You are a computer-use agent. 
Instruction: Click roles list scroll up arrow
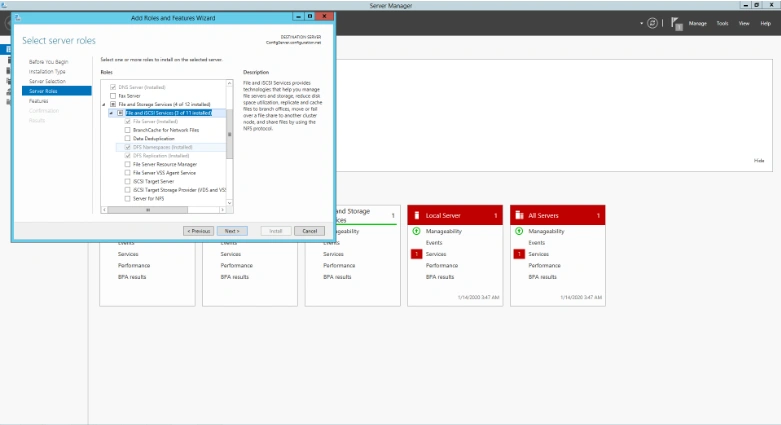(x=230, y=83)
